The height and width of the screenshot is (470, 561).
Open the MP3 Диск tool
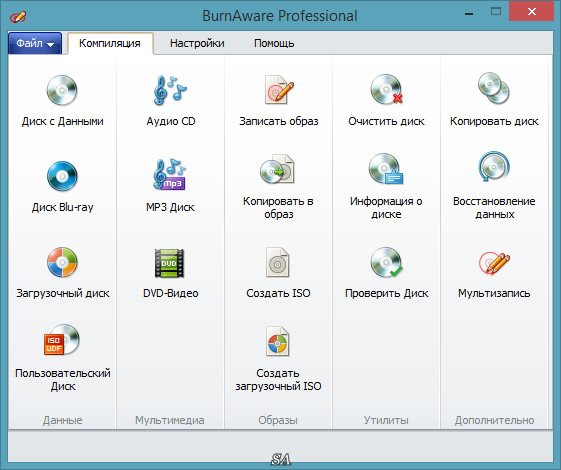170,186
